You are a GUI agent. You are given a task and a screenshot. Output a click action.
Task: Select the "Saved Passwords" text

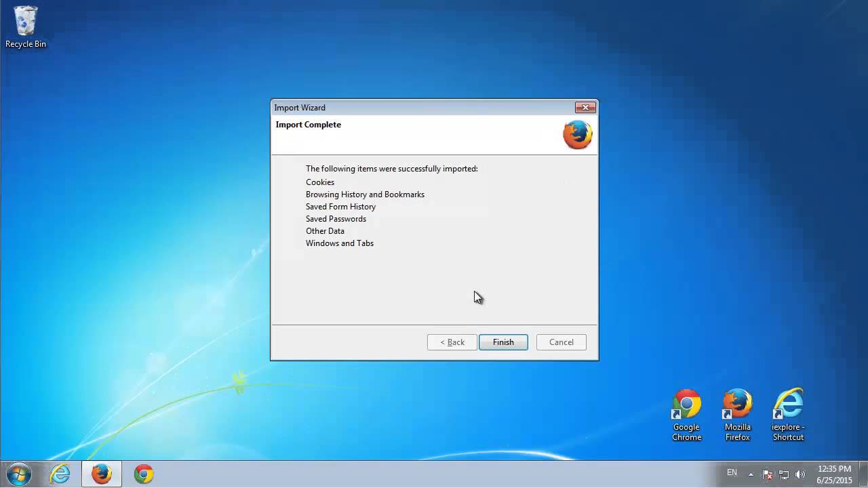[x=336, y=219]
